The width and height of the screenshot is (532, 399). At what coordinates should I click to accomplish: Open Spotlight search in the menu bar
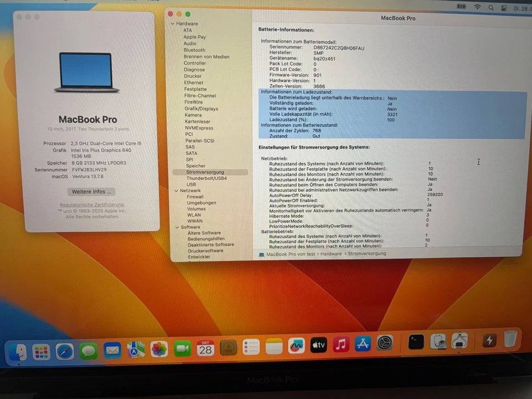(491, 8)
